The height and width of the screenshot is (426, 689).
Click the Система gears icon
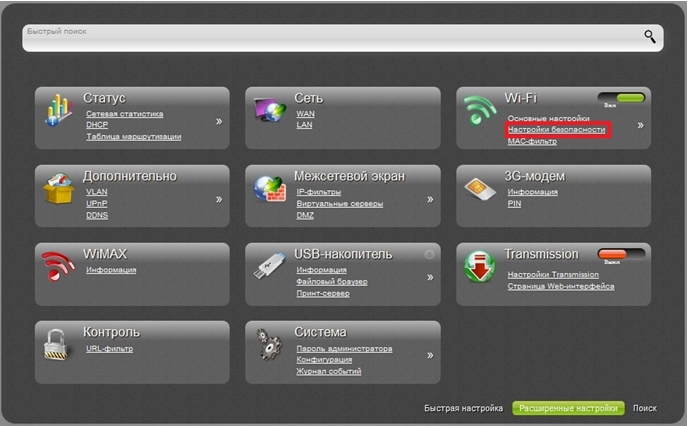[270, 344]
